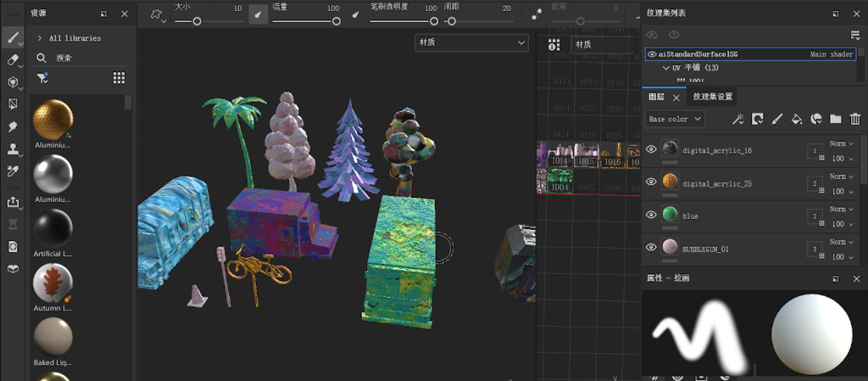868x381 pixels.
Task: Add a fill layer with bucket icon
Action: (x=796, y=120)
